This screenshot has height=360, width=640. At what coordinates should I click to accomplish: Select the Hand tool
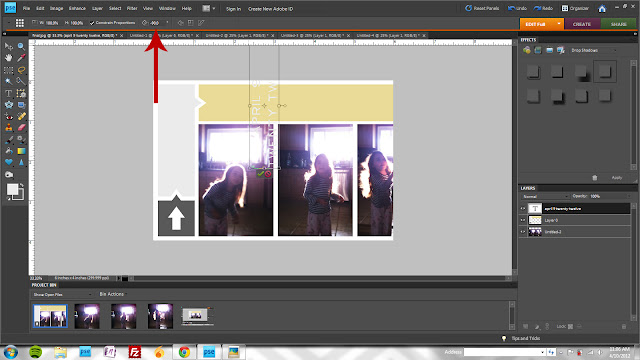9,58
